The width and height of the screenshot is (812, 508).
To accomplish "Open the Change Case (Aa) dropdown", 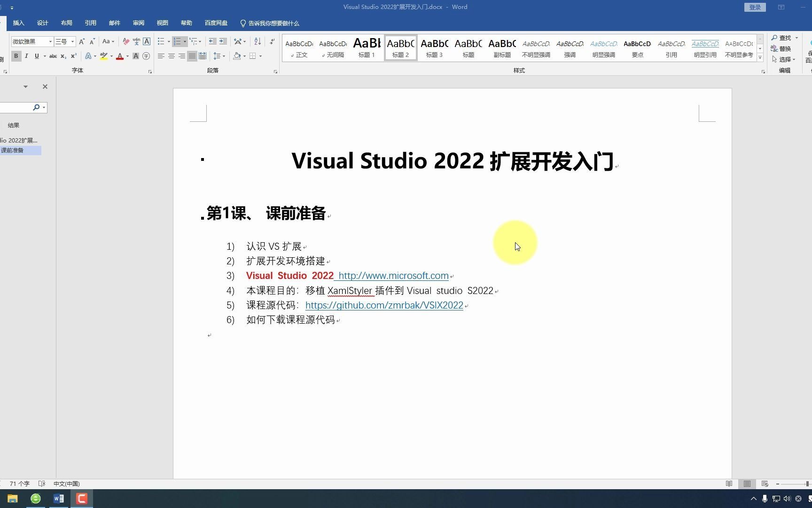I will click(x=109, y=41).
